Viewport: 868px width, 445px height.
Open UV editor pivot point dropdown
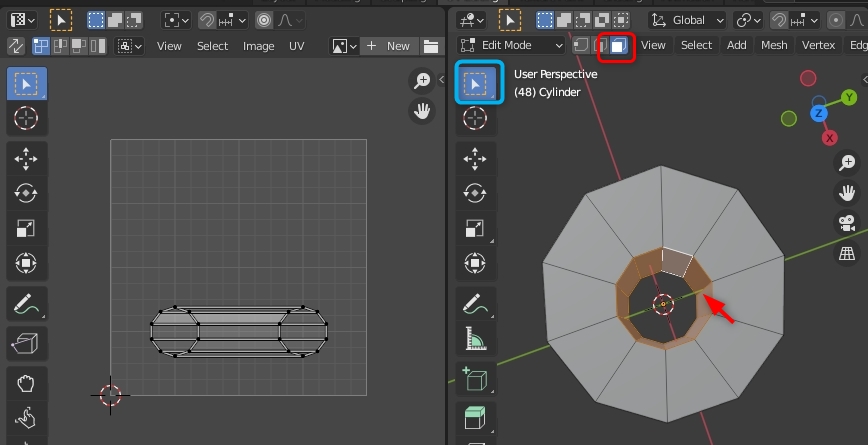pos(176,20)
